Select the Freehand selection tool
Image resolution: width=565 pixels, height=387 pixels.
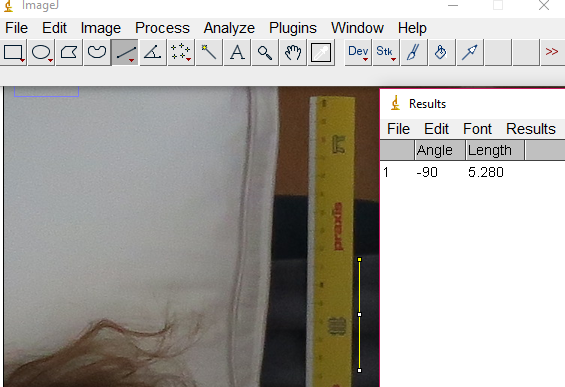click(97, 53)
